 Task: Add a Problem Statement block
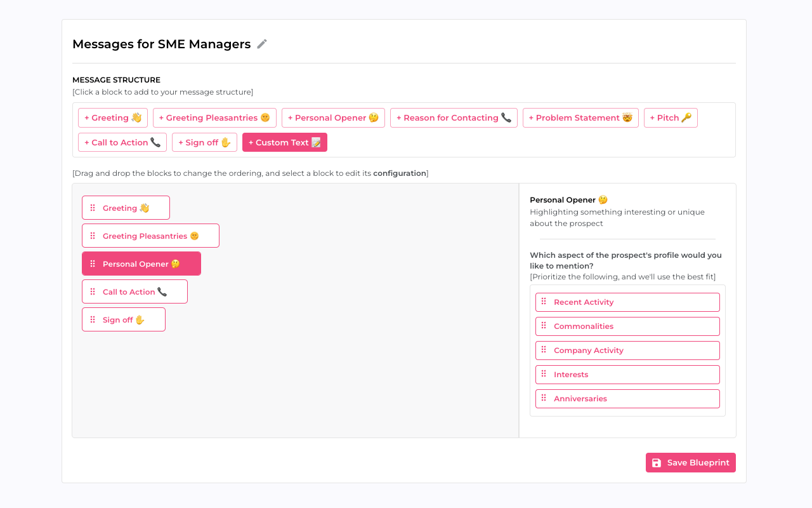(x=580, y=117)
